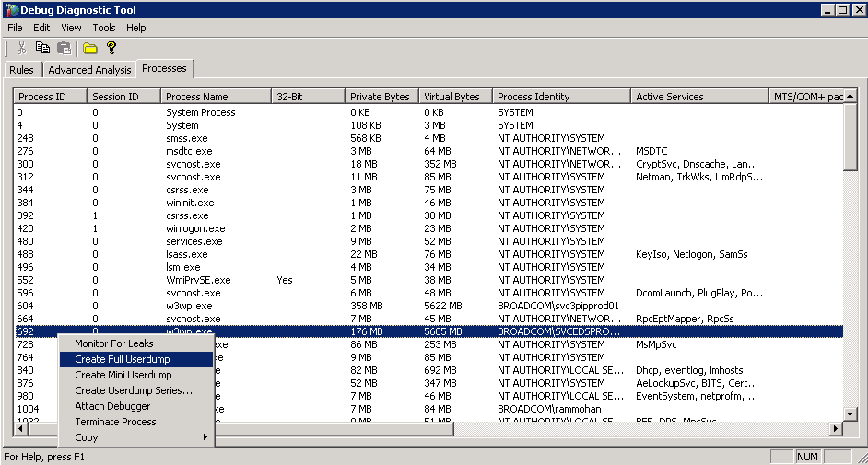
Task: Select the WmiPrvSE.exe process row
Action: point(428,280)
